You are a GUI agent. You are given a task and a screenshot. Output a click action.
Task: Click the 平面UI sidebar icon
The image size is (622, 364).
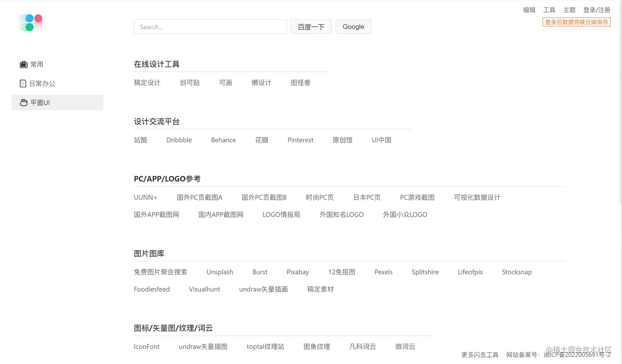pyautogui.click(x=23, y=103)
